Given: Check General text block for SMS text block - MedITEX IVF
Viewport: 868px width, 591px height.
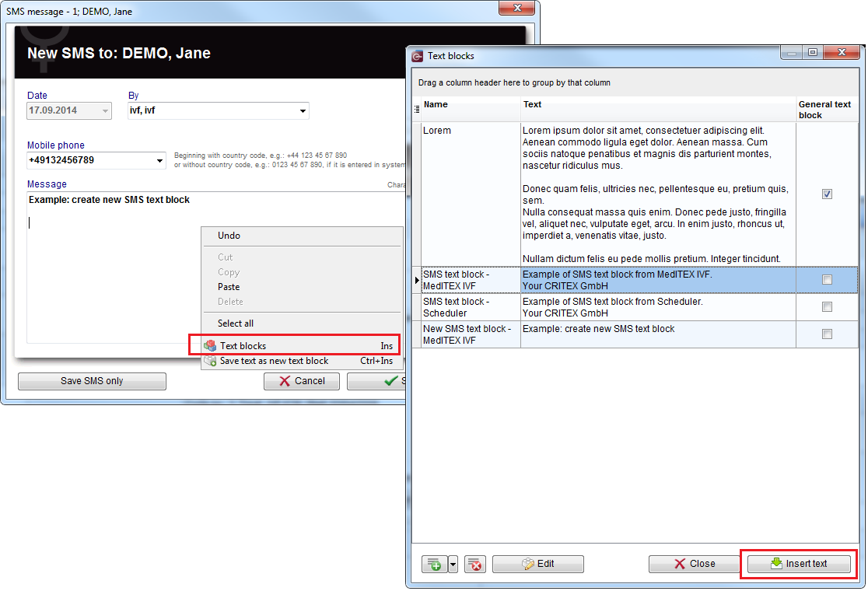Looking at the screenshot, I should click(x=827, y=280).
